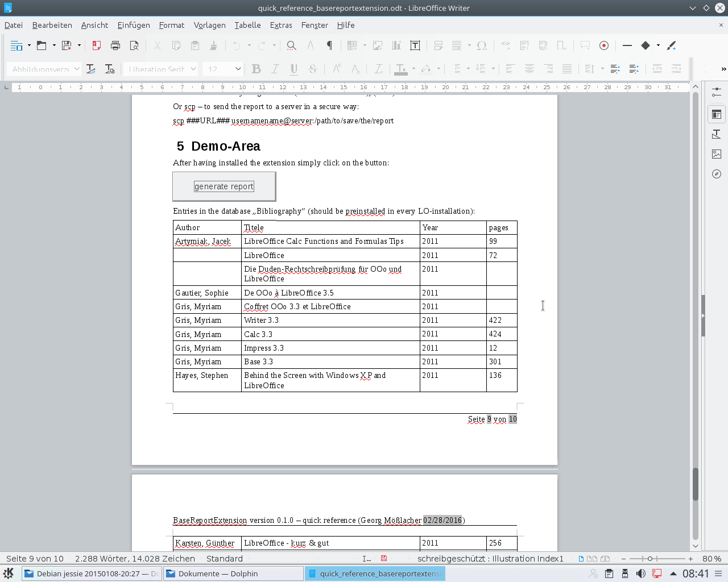Click the Print icon
Viewport: 728px width, 582px height.
point(115,45)
